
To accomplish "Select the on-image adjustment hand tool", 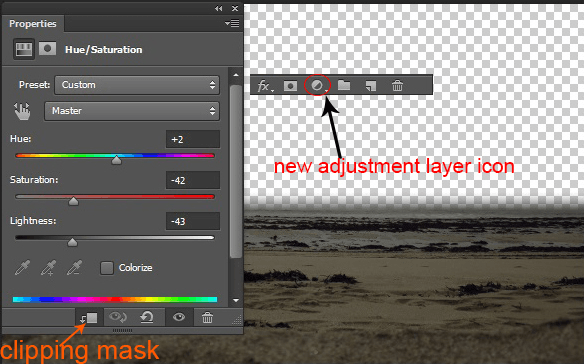I will [22, 111].
